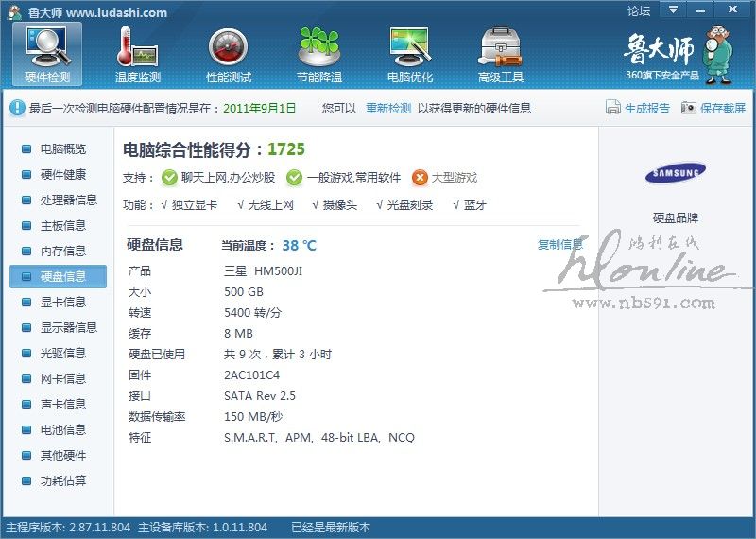The height and width of the screenshot is (539, 756).
Task: Click the features value S.M.A.R.T, APM
Action: [319, 437]
